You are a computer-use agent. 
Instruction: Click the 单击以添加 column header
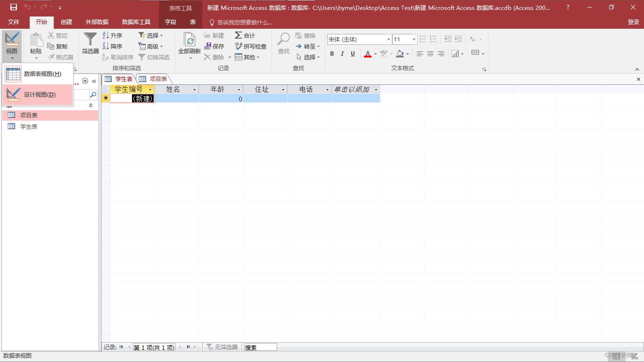click(x=355, y=90)
